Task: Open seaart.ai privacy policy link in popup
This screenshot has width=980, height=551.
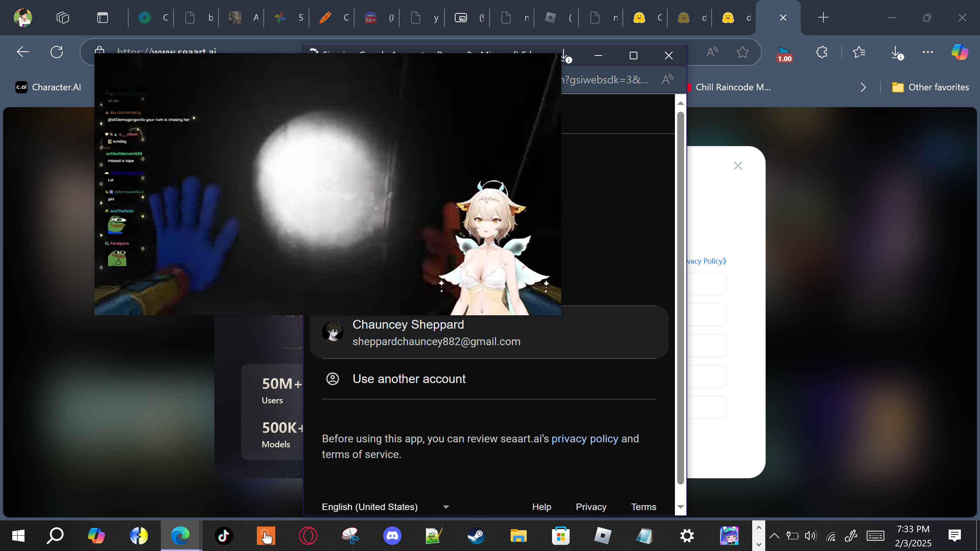Action: tap(585, 439)
